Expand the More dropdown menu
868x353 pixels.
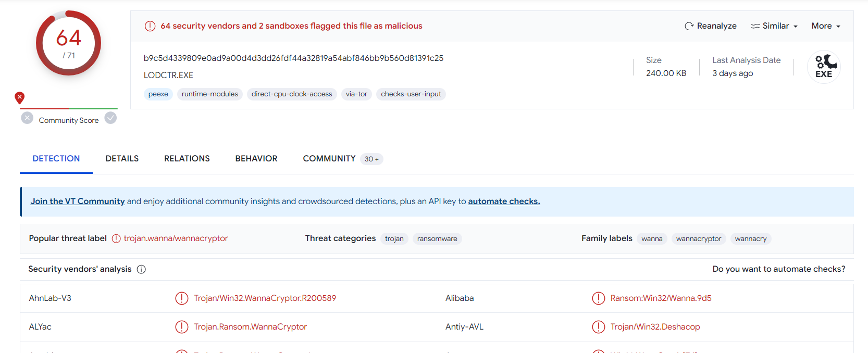click(x=825, y=26)
